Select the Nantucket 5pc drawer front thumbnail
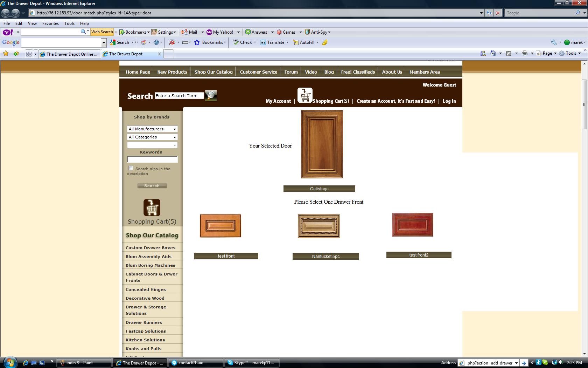 click(318, 226)
